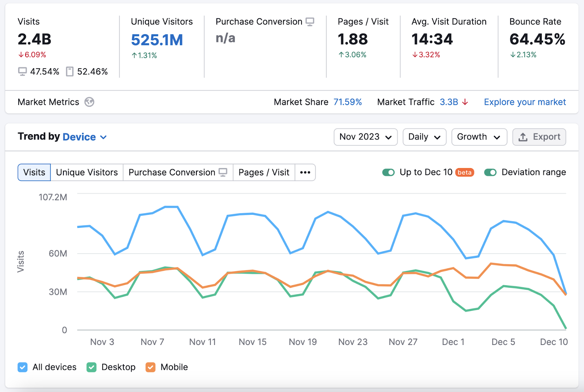Open the ellipsis menu beside Pages / Visit tab
584x392 pixels.
click(305, 172)
